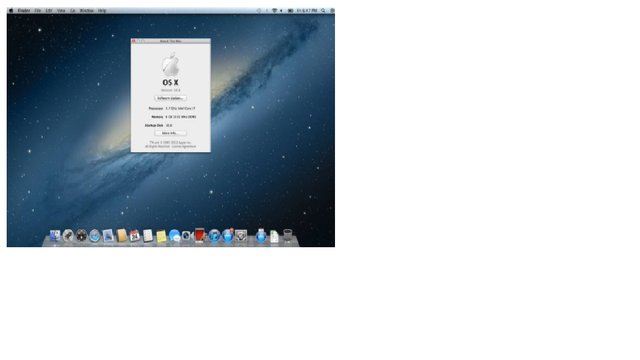Open the License Agreement link
640x360 pixels.
[x=184, y=146]
